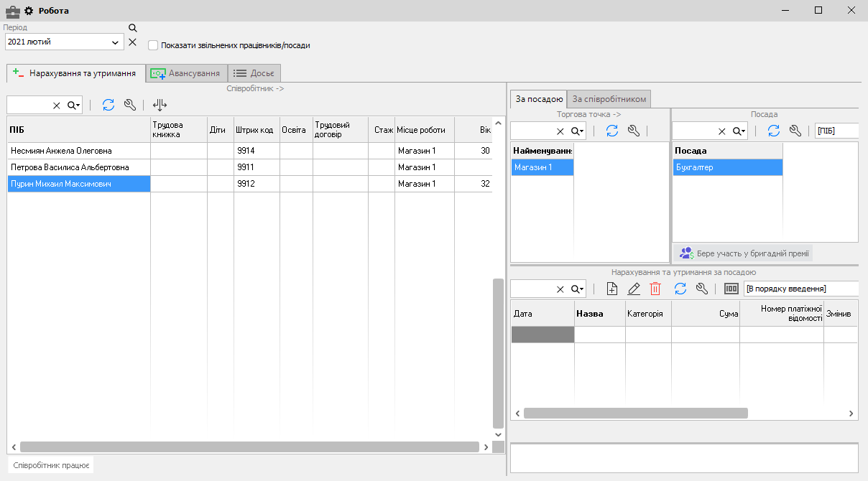Screen dimensions: 868x481
Task: Open employee search options dropdown
Action: (x=74, y=105)
